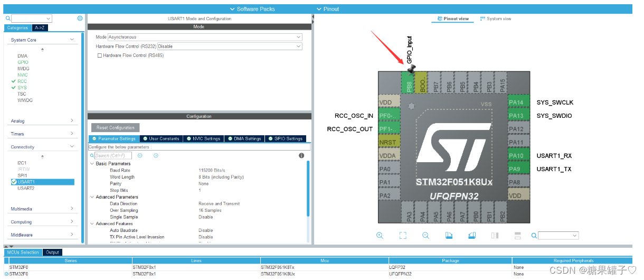
Task: Click the category search magnifier icon
Action: 8,18
